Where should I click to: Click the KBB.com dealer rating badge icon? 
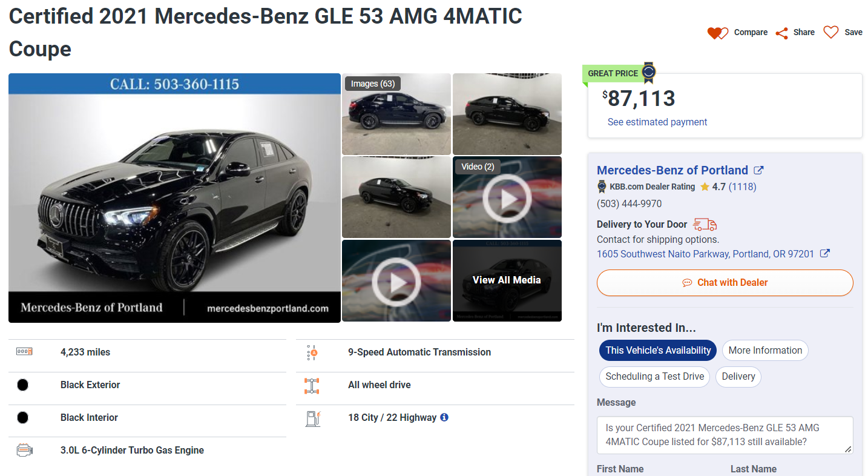602,187
